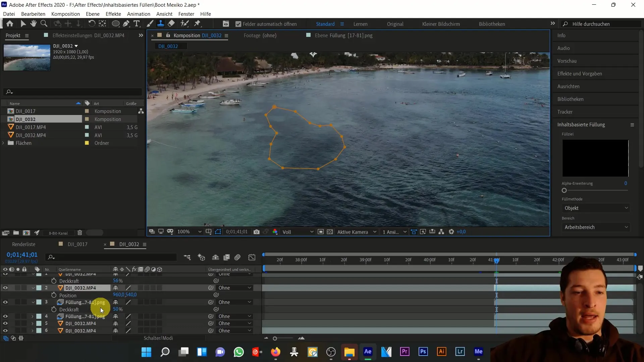Toggle the transparency grid in viewer
This screenshot has height=362, width=644.
click(330, 232)
